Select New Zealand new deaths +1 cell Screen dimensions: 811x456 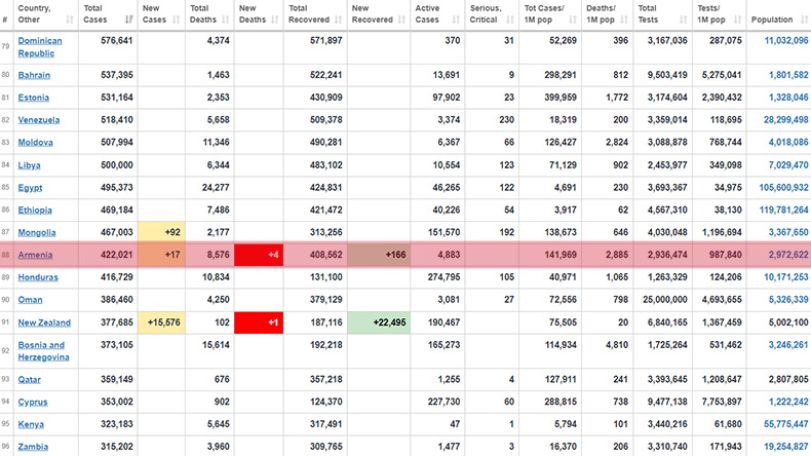[259, 323]
